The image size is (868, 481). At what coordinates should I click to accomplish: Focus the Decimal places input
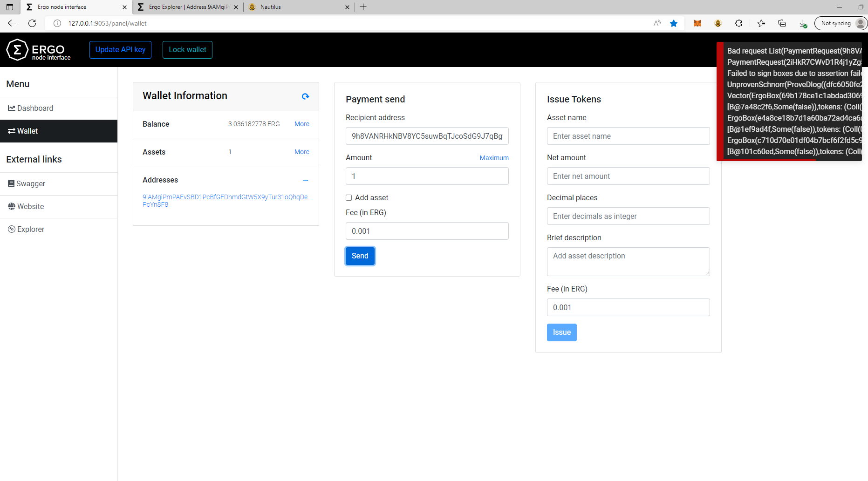tap(629, 217)
